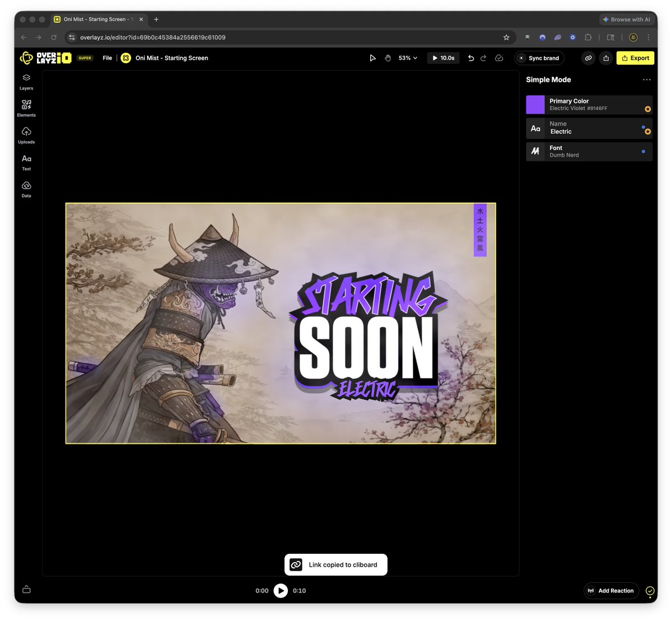Screen dimensions: 672x621
Task: Click the 10.0s preview play button
Action: 444,58
